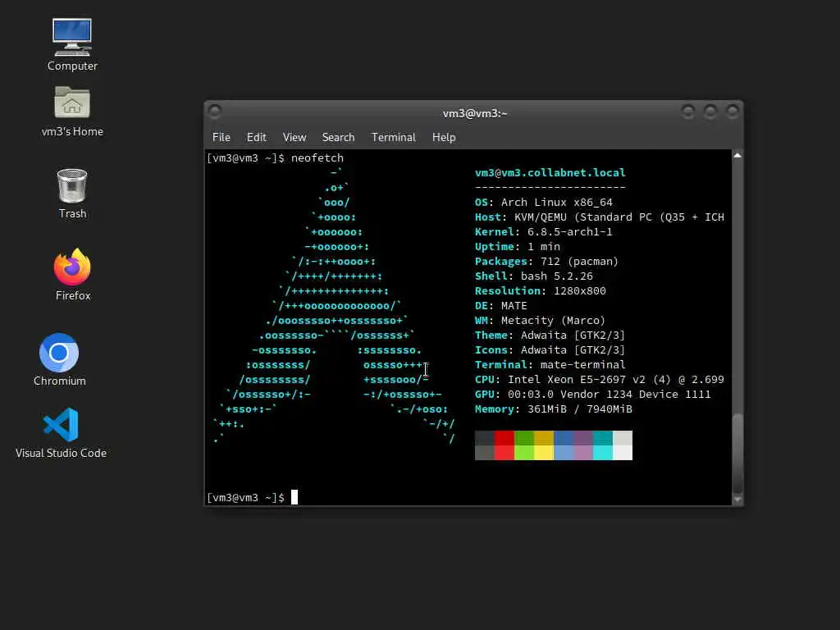Select the Trash desktop icon
840x630 pixels.
[72, 194]
